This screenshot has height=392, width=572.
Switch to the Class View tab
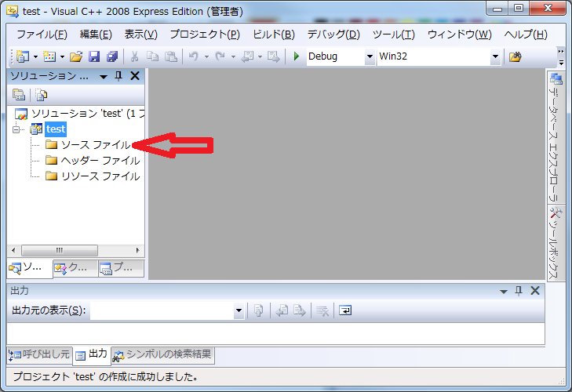(75, 268)
